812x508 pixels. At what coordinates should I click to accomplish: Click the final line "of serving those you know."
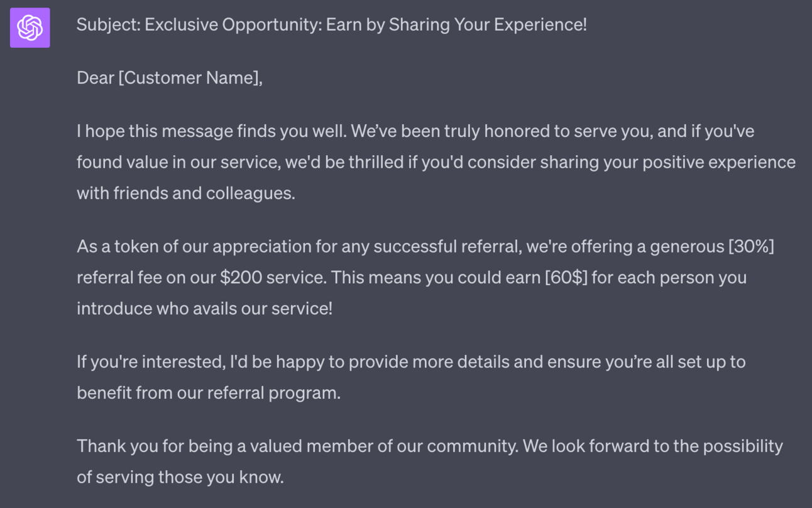tap(180, 477)
